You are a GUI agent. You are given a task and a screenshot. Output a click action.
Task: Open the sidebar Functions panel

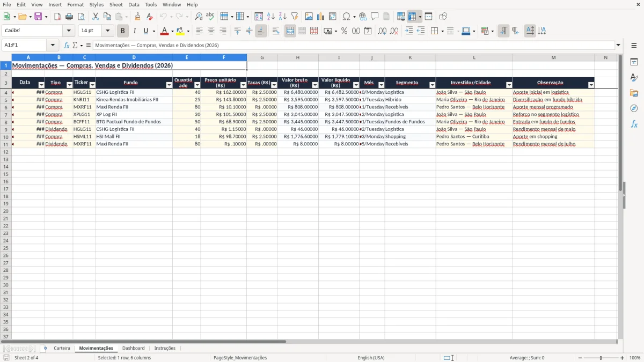[634, 124]
